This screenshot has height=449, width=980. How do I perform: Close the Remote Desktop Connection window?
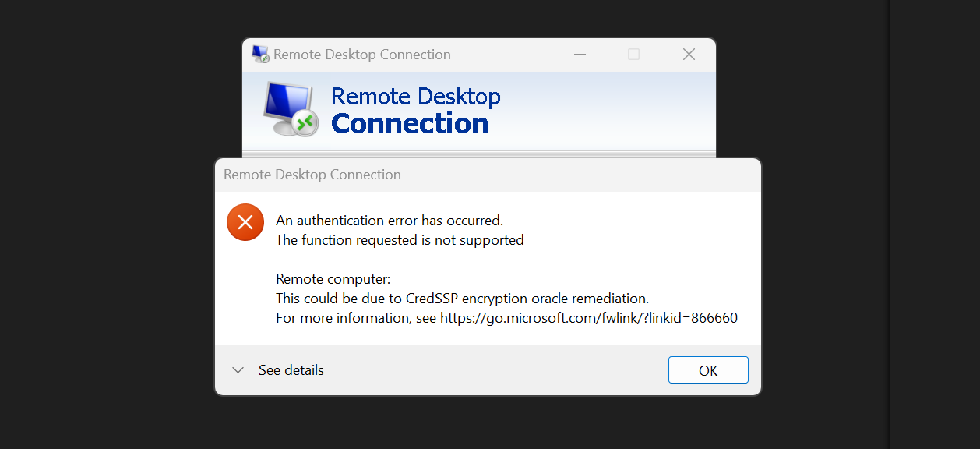689,54
